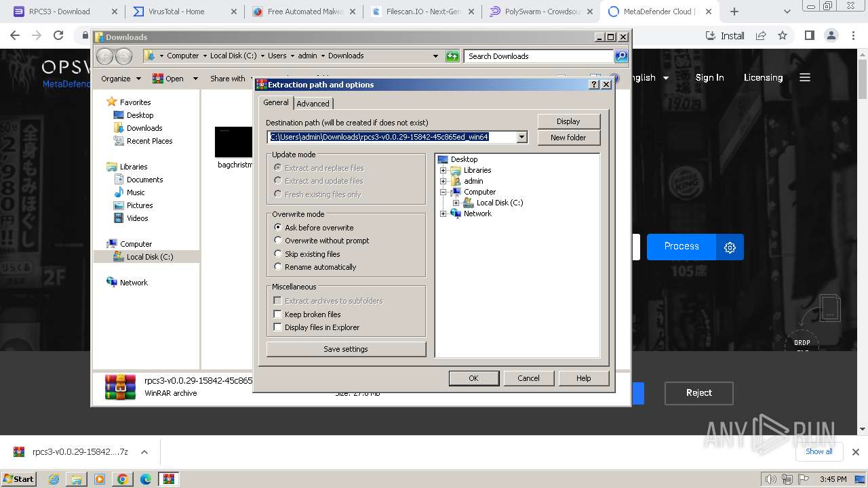Click the search magnifier in Downloads window
Screen dimensions: 868x488
tap(621, 56)
